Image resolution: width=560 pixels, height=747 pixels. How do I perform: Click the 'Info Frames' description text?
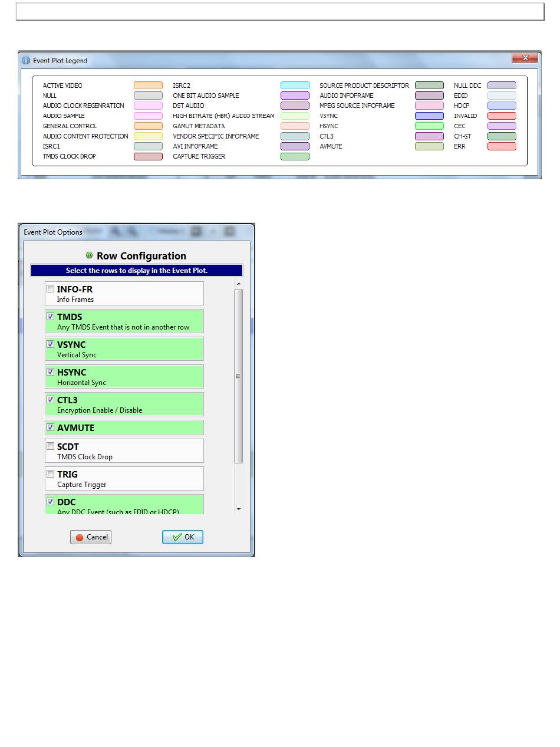click(75, 300)
